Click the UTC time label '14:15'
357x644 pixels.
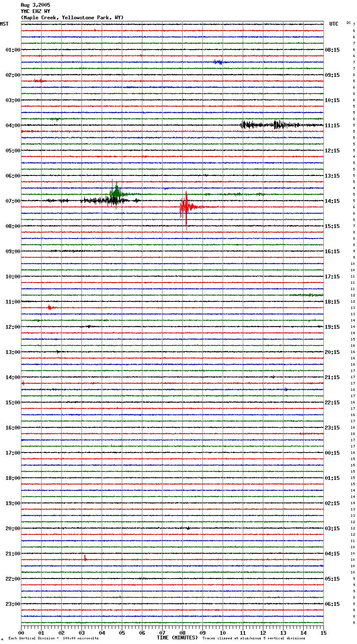point(332,201)
